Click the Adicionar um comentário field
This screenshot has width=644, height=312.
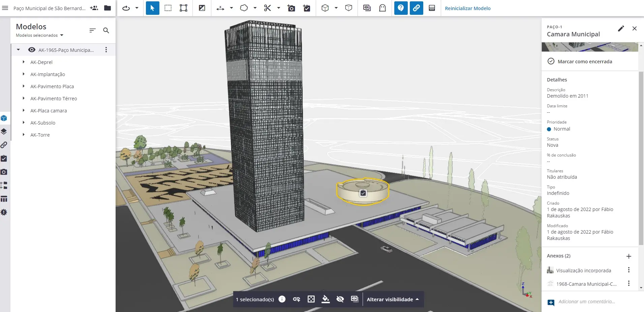[586, 302]
